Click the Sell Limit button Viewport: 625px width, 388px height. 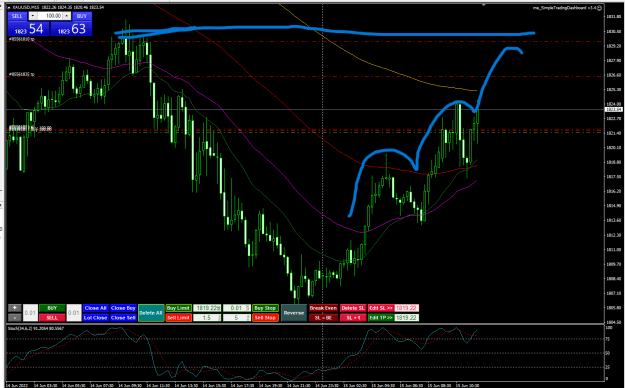point(178,318)
